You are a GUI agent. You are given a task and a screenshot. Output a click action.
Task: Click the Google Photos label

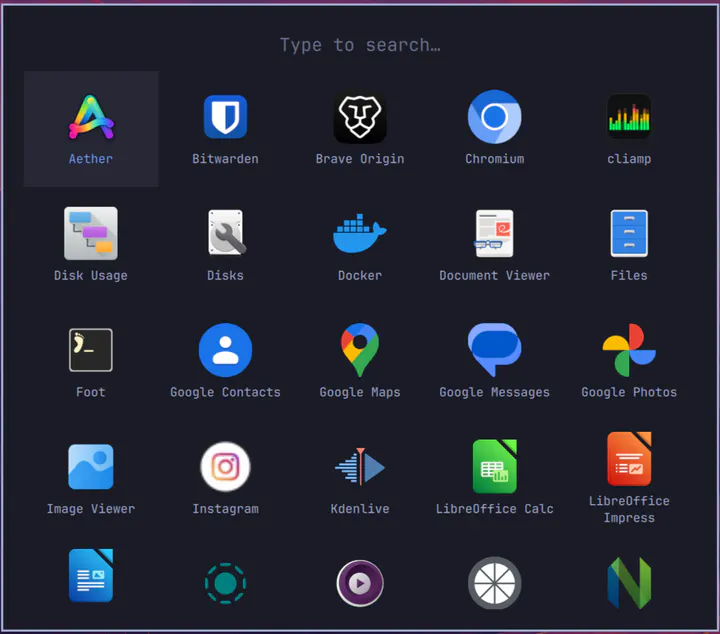[629, 392]
